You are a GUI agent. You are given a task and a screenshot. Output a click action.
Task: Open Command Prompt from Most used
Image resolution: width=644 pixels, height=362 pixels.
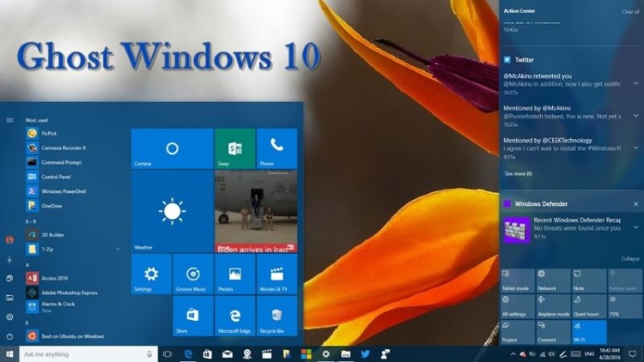pos(62,162)
